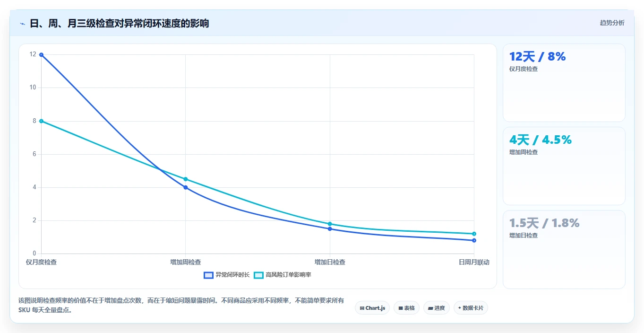
Task: Click the 增加日检查 x-axis label
Action: point(330,262)
